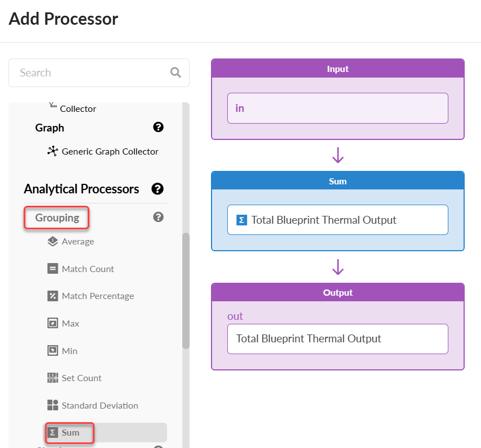Click the Match Count icon
Viewport: 481px width, 448px height.
coord(52,269)
